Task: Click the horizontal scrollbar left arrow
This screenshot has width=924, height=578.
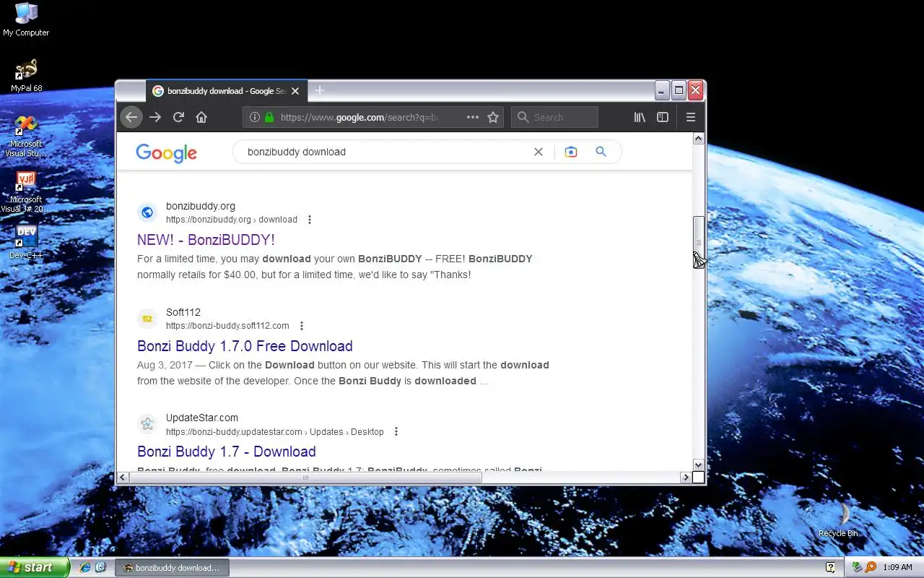Action: point(123,478)
